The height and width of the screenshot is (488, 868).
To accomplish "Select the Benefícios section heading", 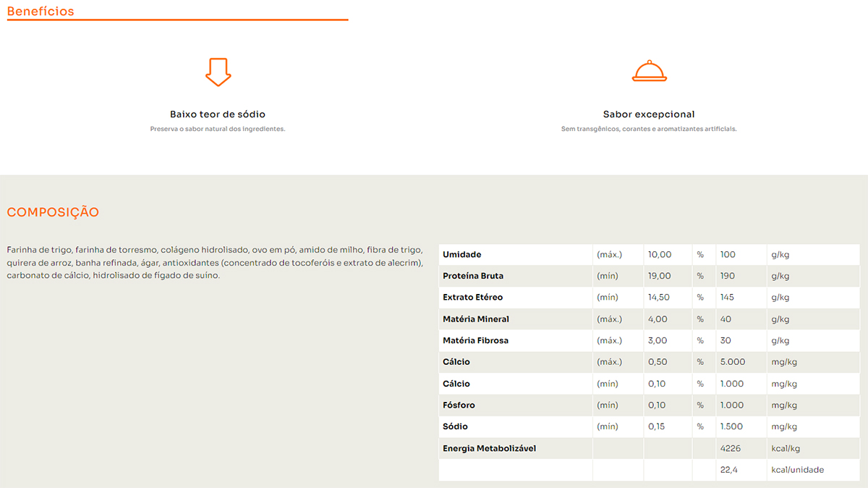I will [x=41, y=11].
